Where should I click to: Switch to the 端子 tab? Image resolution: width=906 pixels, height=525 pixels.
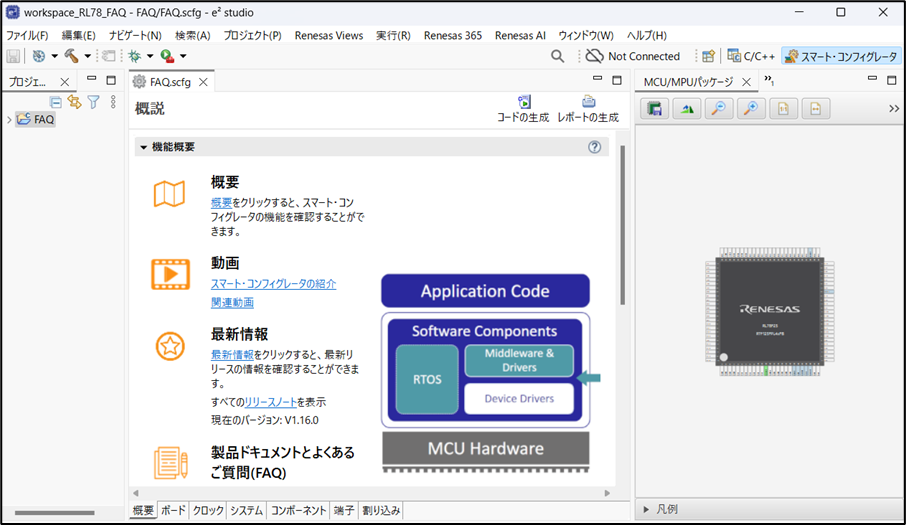click(344, 510)
